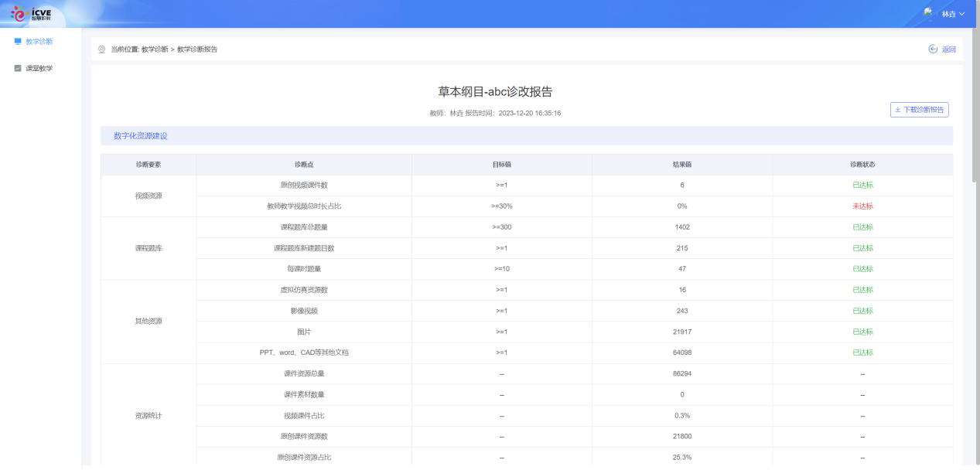Click the 返回 link at top right
Screen dimensions: 980x470
948,48
